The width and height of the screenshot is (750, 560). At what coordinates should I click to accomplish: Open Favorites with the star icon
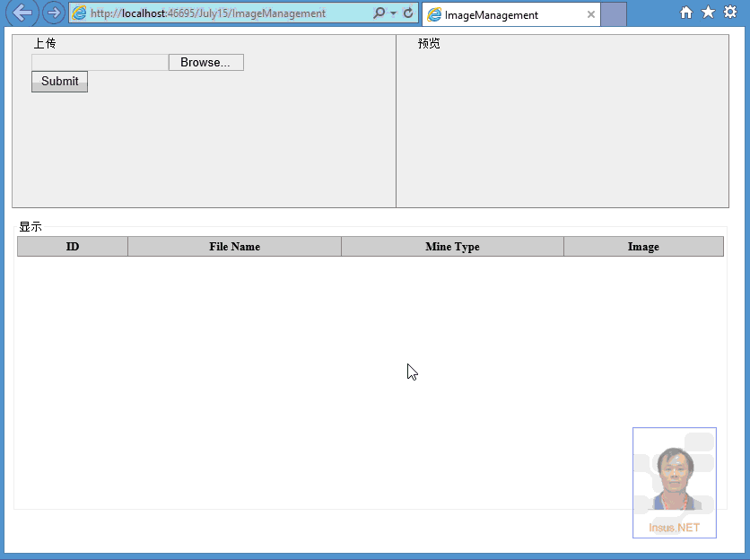coord(708,13)
